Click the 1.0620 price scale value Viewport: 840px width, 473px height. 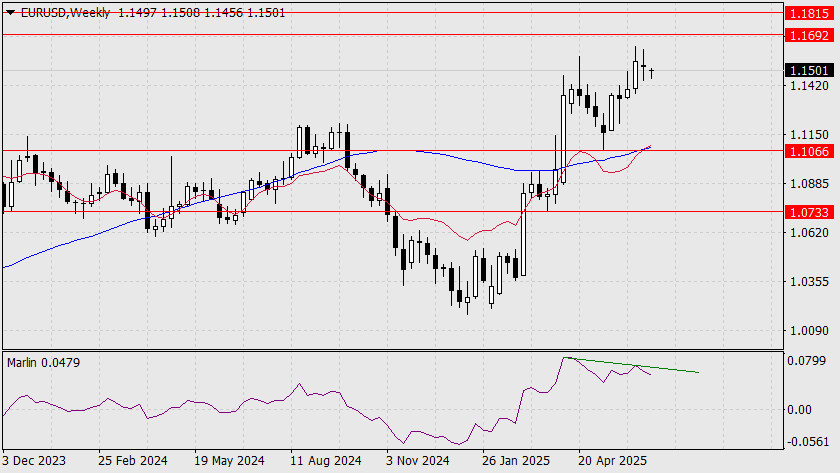[809, 232]
